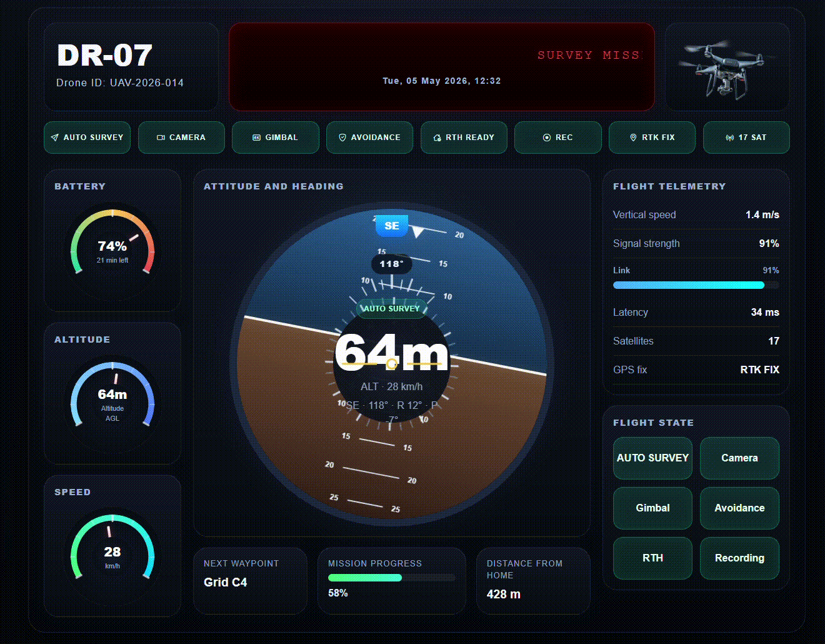Toggle the RTH flight state button
The height and width of the screenshot is (644, 825).
tap(652, 558)
